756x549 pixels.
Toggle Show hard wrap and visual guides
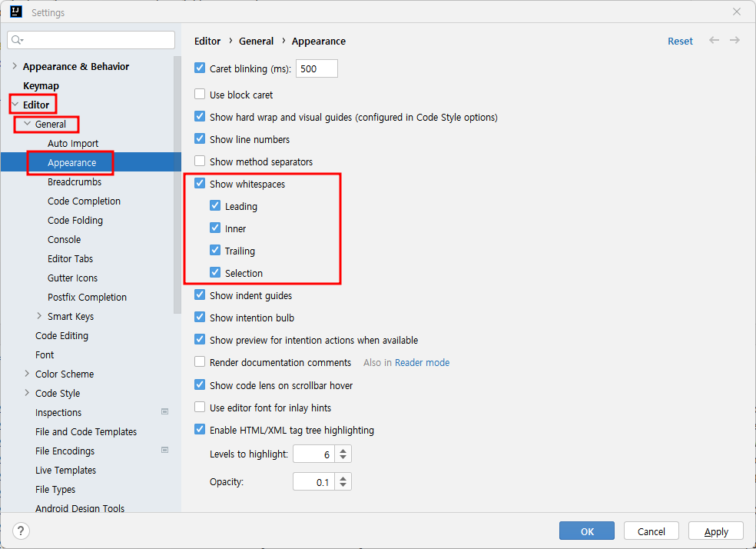point(200,116)
